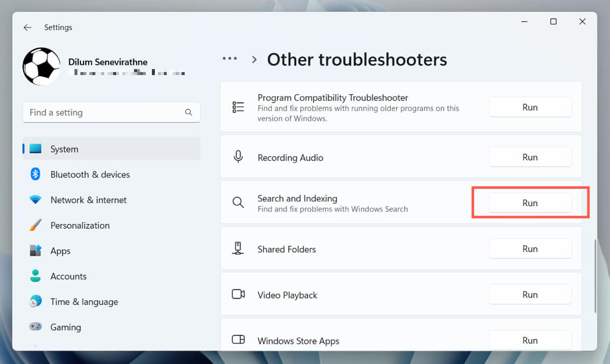Click the Apps icon in sidebar
Image resolution: width=610 pixels, height=364 pixels.
(x=35, y=250)
